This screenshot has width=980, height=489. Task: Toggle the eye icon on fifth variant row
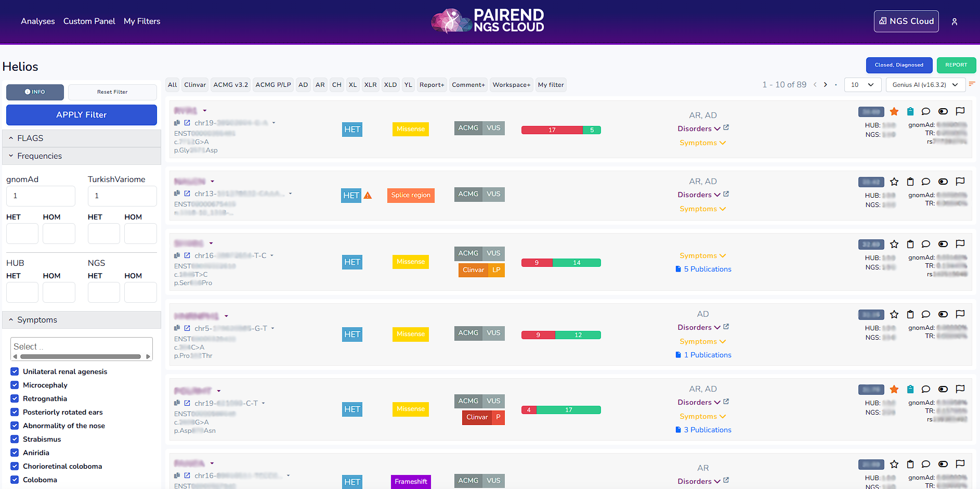click(x=943, y=389)
